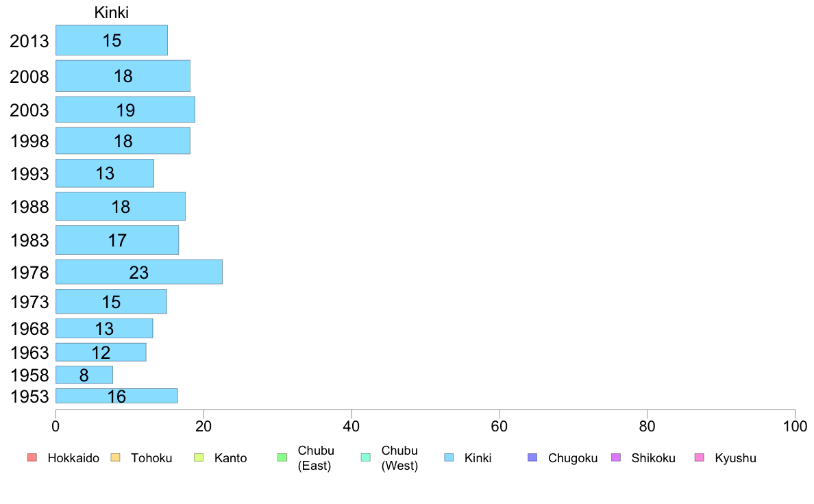
Task: Click the Kanto yellow-green legend swatch
Action: pos(199,457)
